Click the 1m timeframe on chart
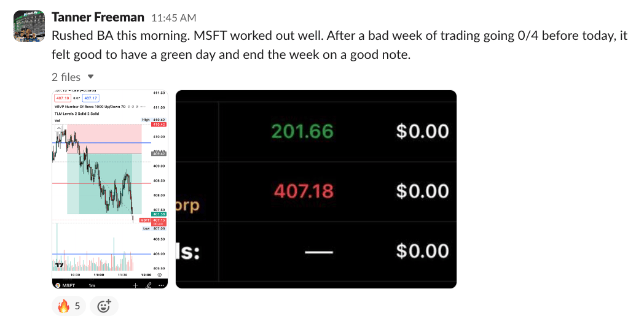644x324 pixels. click(x=92, y=285)
